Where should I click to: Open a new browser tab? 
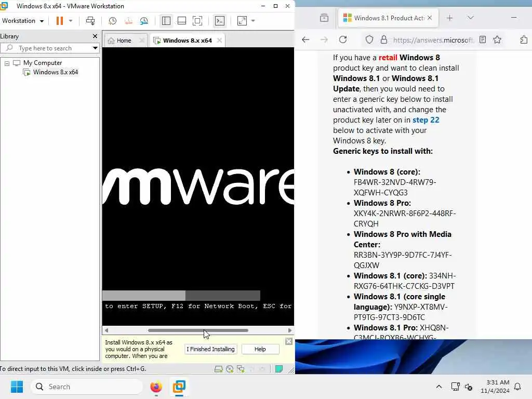[x=449, y=18]
